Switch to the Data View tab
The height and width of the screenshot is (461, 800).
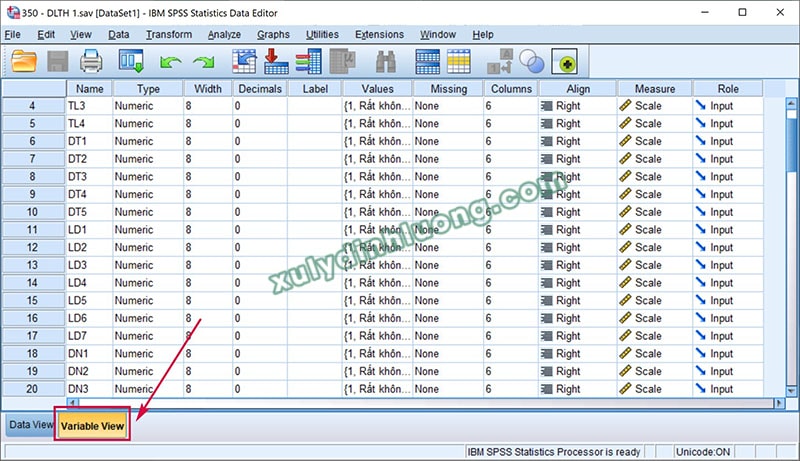pyautogui.click(x=30, y=425)
